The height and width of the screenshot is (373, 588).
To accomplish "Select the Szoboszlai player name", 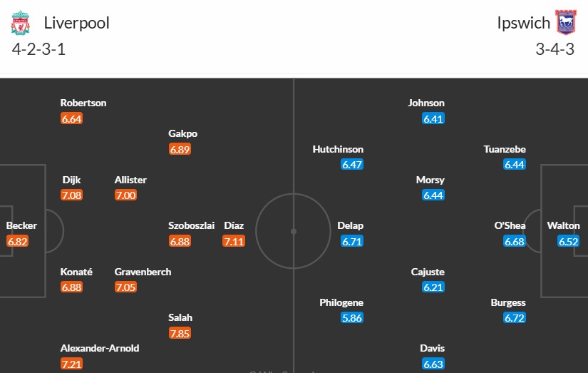I will click(191, 225).
